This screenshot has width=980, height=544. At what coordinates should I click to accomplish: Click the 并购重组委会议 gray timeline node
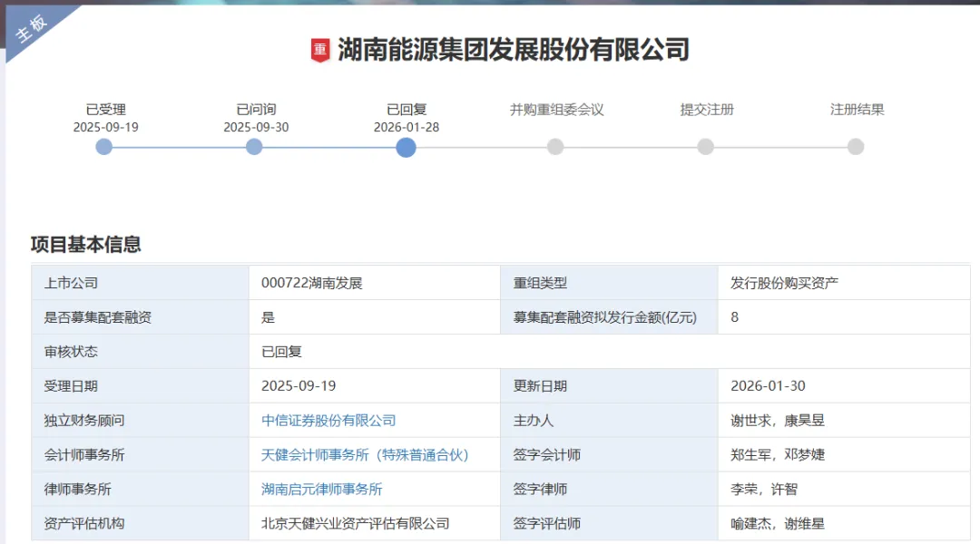(555, 148)
